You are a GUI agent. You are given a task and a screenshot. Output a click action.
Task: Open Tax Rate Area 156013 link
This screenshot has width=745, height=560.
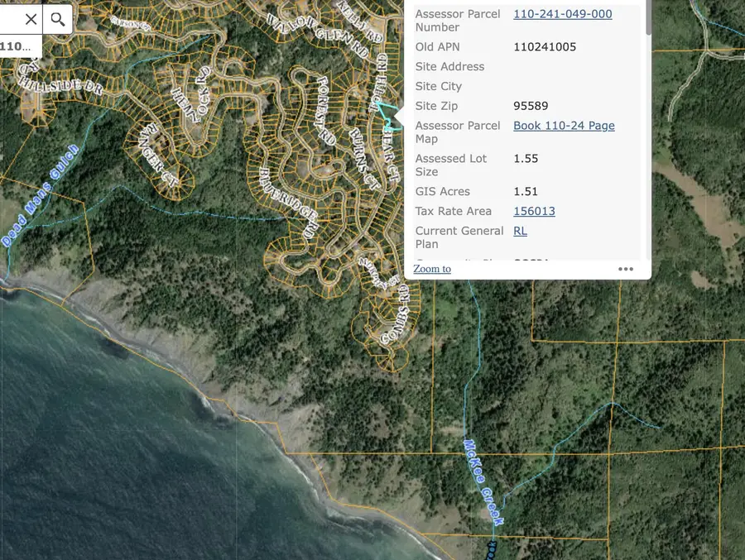(534, 211)
